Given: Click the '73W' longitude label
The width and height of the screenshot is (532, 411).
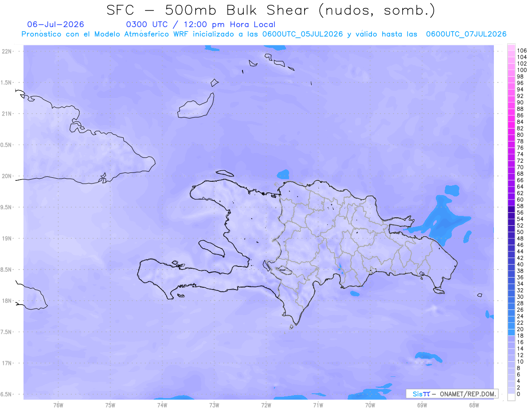Looking at the screenshot, I should tap(214, 405).
